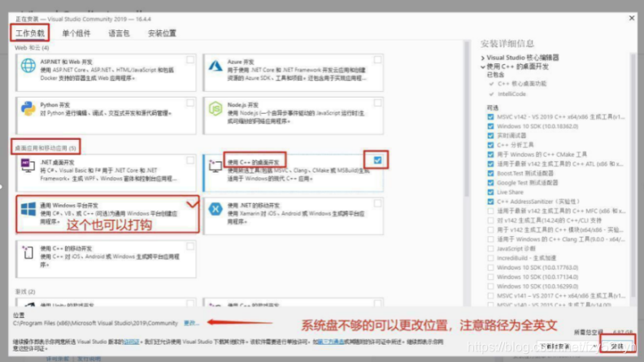Click the included C++ 核心桌面功能 item
Image resolution: width=644 pixels, height=362 pixels.
point(522,84)
